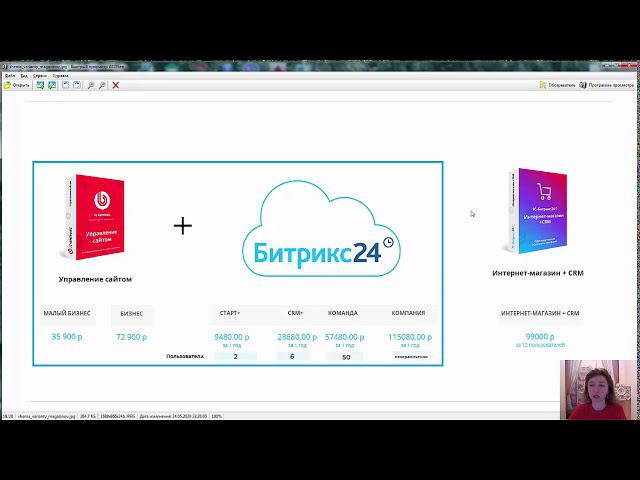
Task: Open the Вид menu
Action: coord(24,76)
